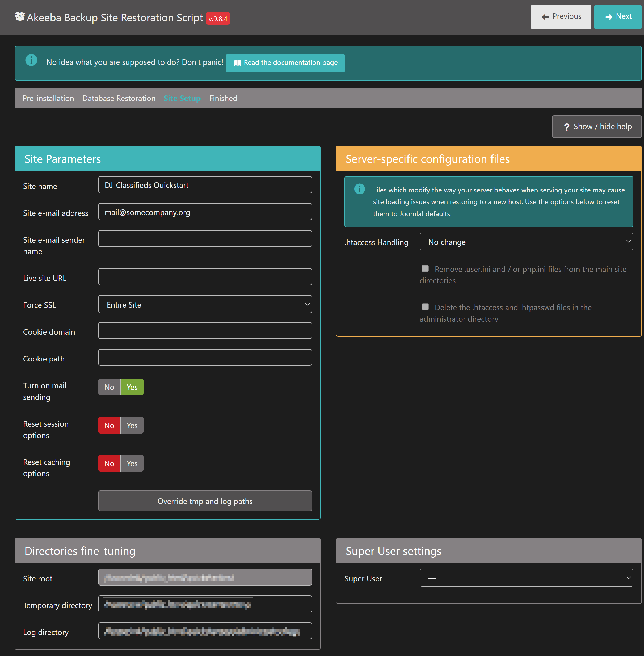Click the Temporary directory field

pos(205,604)
